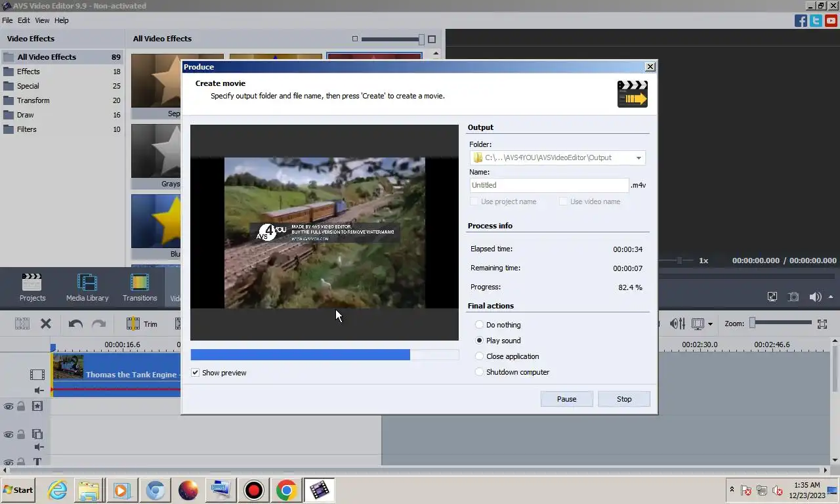This screenshot has height=504, width=840.
Task: Click the main video track audio speaker icon
Action: tap(39, 390)
